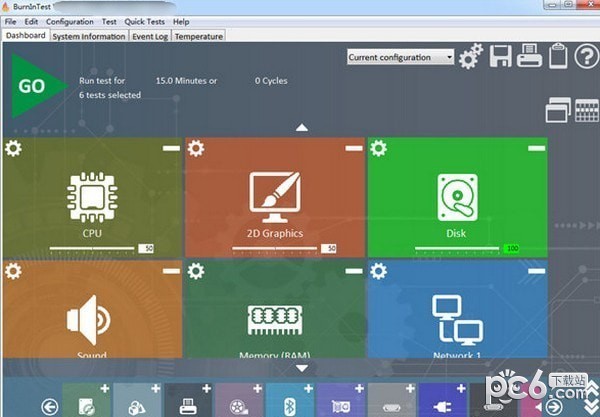Viewport: 600px width, 417px height.
Task: Switch to the Event Log tab
Action: point(150,36)
